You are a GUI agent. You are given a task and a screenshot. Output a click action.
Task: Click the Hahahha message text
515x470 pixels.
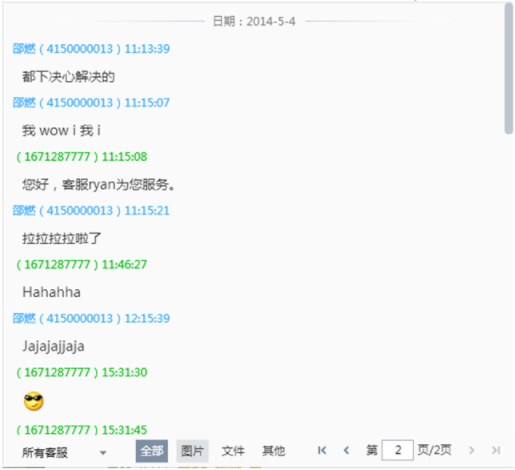coord(52,292)
